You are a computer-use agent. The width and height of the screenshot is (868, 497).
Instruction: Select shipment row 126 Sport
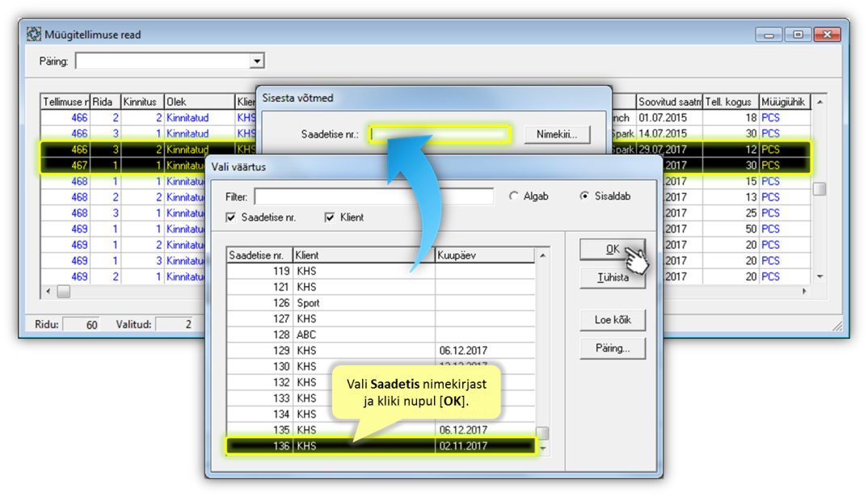point(381,303)
